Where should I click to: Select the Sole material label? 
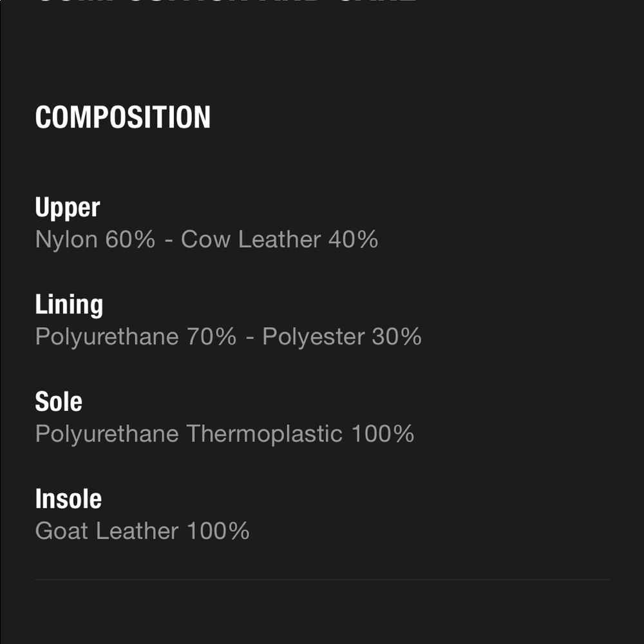(59, 402)
